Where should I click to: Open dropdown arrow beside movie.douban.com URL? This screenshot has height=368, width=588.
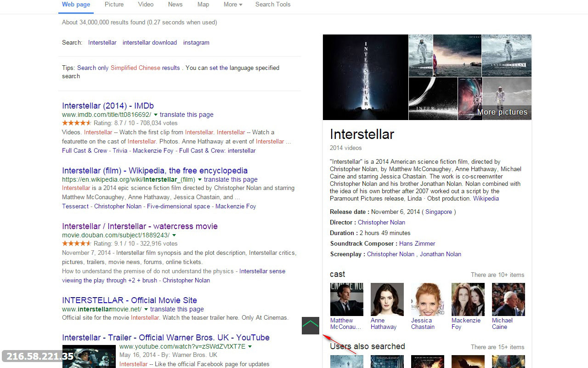pyautogui.click(x=174, y=236)
